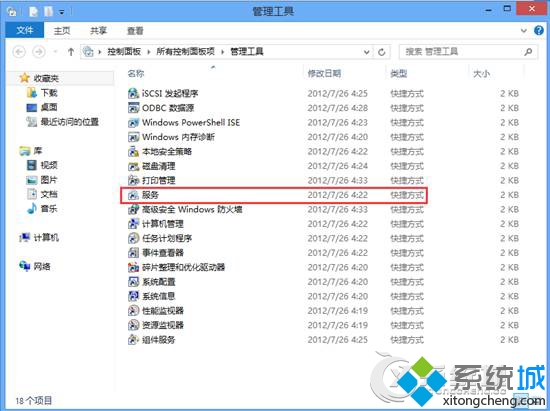Open the 音乐 library
This screenshot has height=411, width=550.
click(49, 209)
